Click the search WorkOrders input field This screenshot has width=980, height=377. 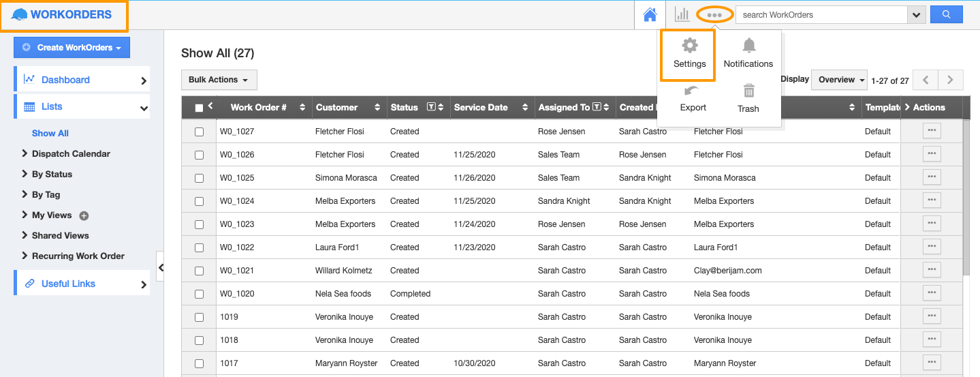(x=821, y=14)
